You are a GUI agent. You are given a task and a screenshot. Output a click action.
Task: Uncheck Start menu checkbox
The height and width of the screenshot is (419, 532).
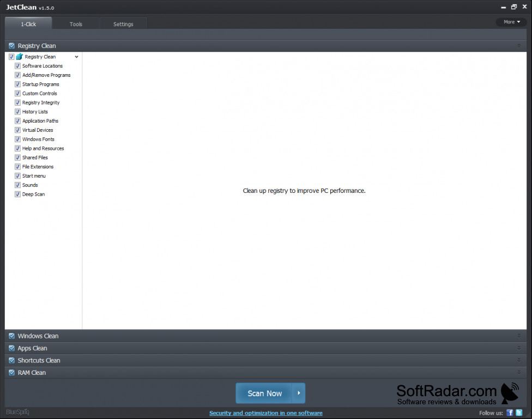pyautogui.click(x=17, y=176)
